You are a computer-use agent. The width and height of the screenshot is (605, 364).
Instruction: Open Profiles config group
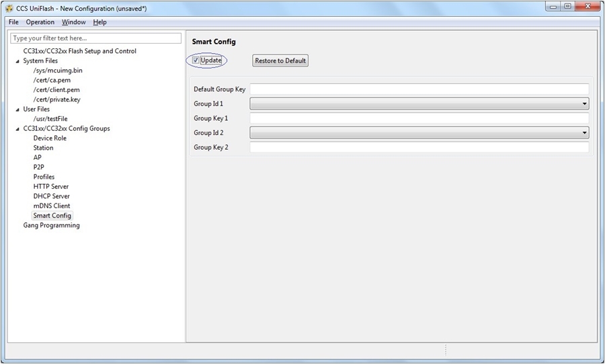click(x=44, y=177)
